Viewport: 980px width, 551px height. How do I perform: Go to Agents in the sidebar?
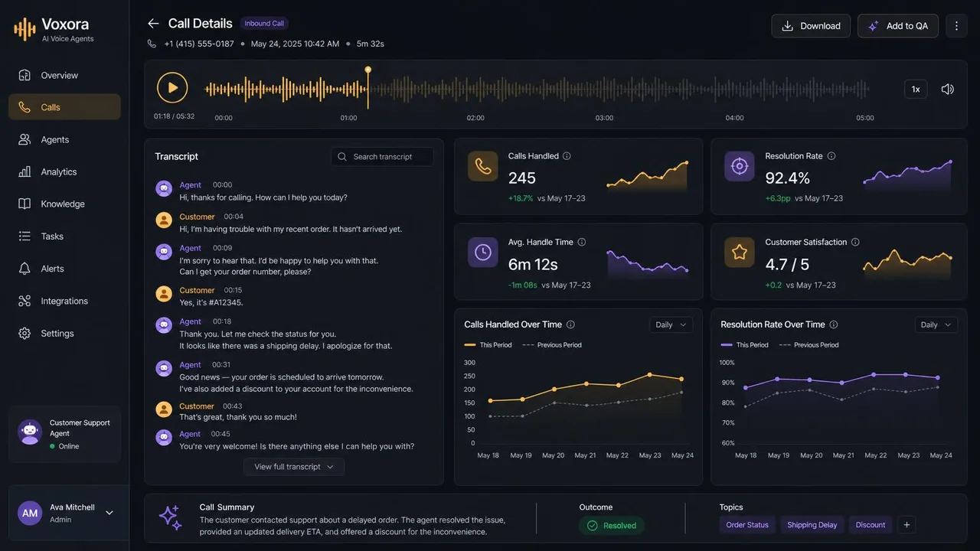64,139
